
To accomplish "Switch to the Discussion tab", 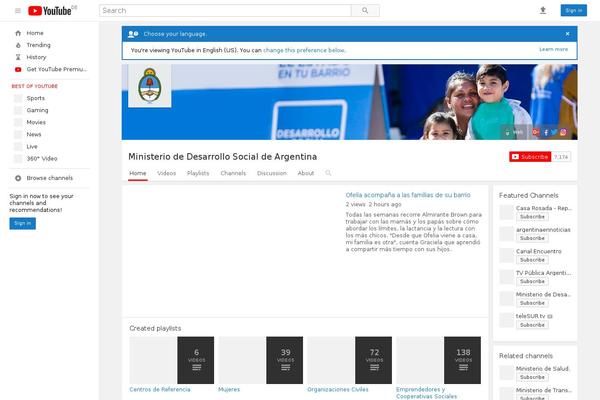I will 272,173.
